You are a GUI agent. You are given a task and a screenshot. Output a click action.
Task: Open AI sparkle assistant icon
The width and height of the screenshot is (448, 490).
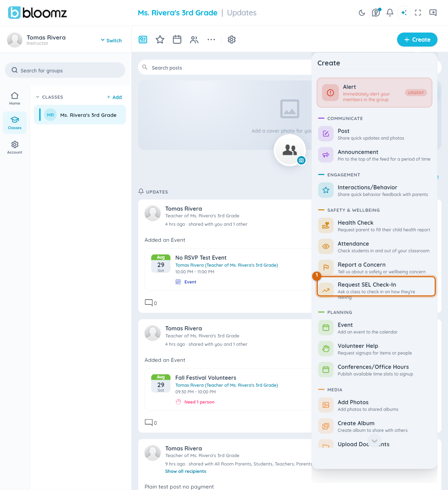click(x=404, y=13)
